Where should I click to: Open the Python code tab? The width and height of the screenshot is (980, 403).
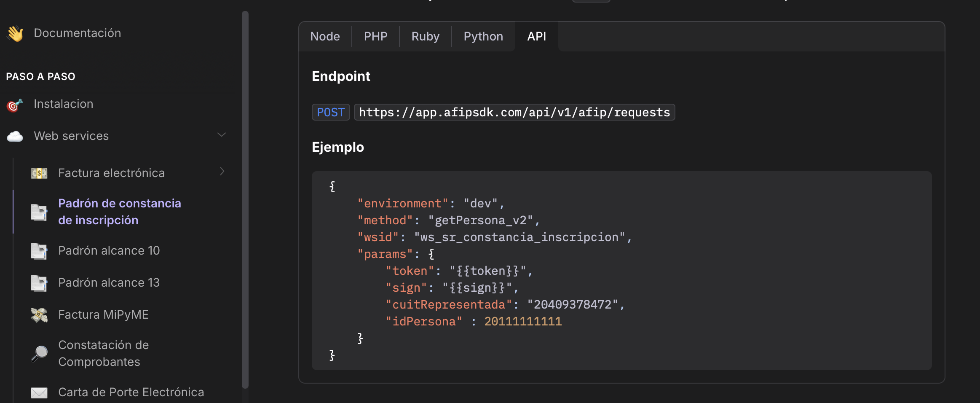[x=483, y=37]
